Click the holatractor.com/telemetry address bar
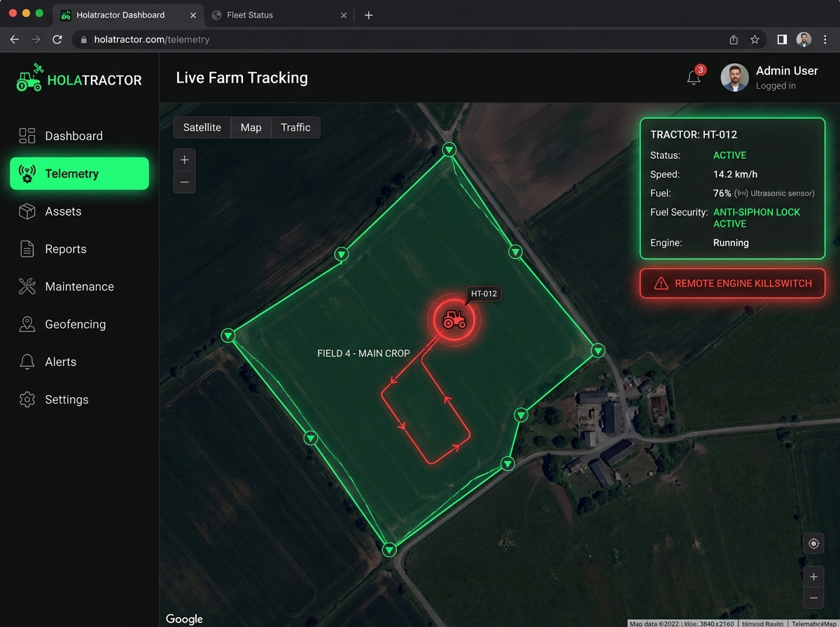This screenshot has width=840, height=627. pyautogui.click(x=398, y=40)
